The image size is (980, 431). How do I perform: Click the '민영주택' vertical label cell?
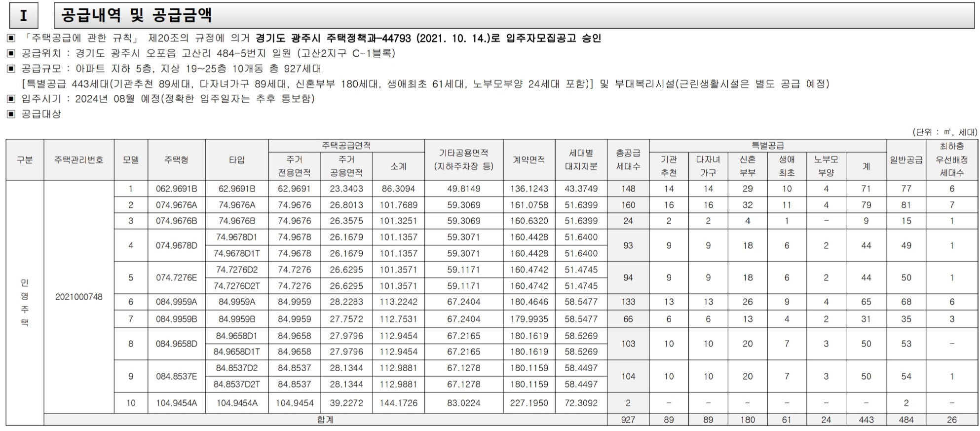tap(25, 302)
